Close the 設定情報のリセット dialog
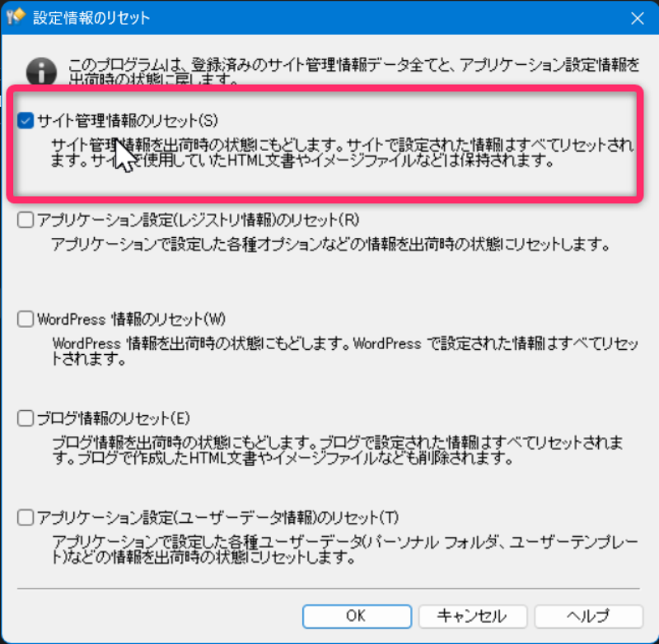The image size is (659, 644). pos(637,18)
